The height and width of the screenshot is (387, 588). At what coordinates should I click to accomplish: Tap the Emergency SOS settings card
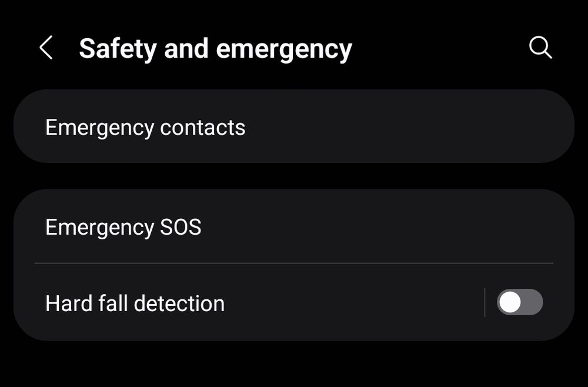click(294, 227)
